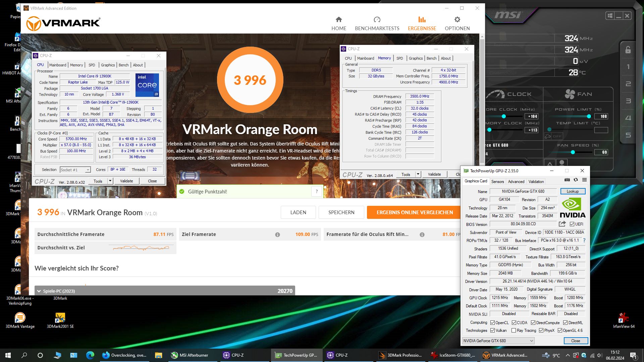Image resolution: width=644 pixels, height=362 pixels.
Task: Click Core Clock +104 value field
Action: click(531, 116)
